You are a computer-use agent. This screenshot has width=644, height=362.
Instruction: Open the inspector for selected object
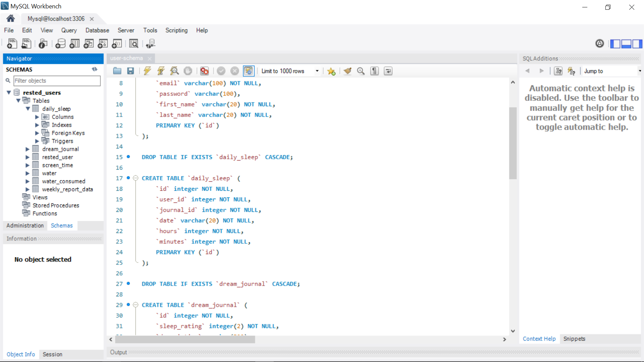click(43, 44)
